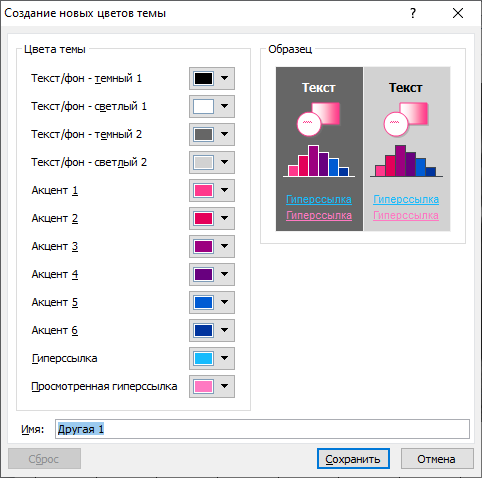Click the bar chart in the light sample preview
This screenshot has width=482, height=478.
tap(406, 161)
